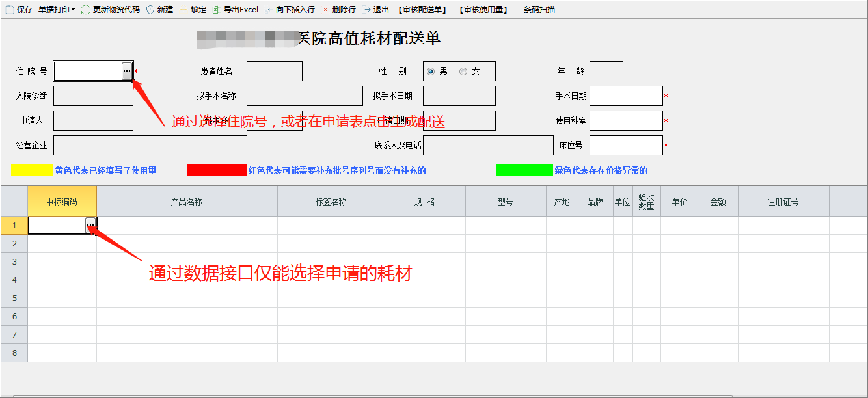Select row header 3
Screen dimensions: 868x398
[14, 261]
